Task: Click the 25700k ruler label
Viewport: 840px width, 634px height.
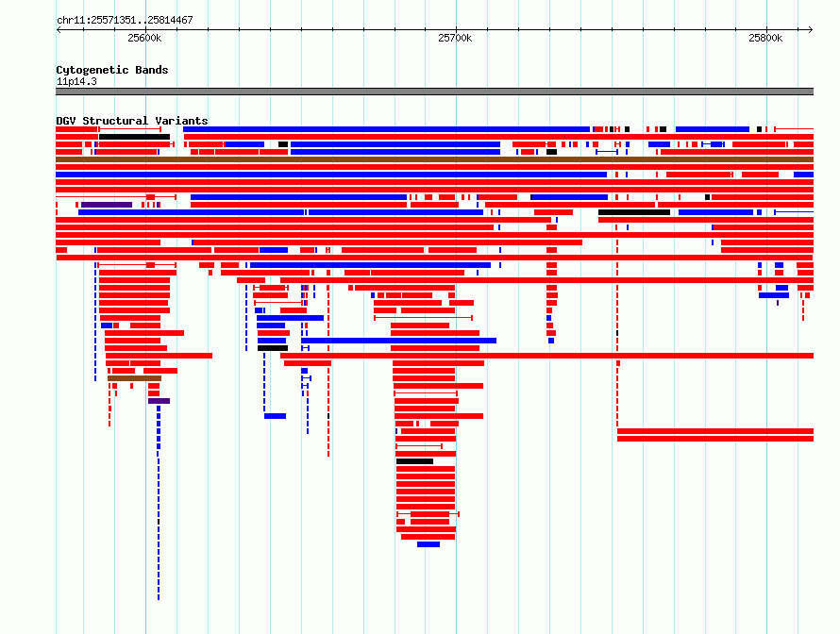Action: (455, 38)
